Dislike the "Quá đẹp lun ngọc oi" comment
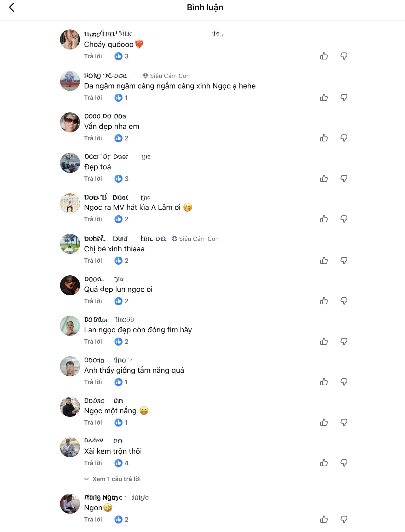The width and height of the screenshot is (405, 532). pos(344,301)
